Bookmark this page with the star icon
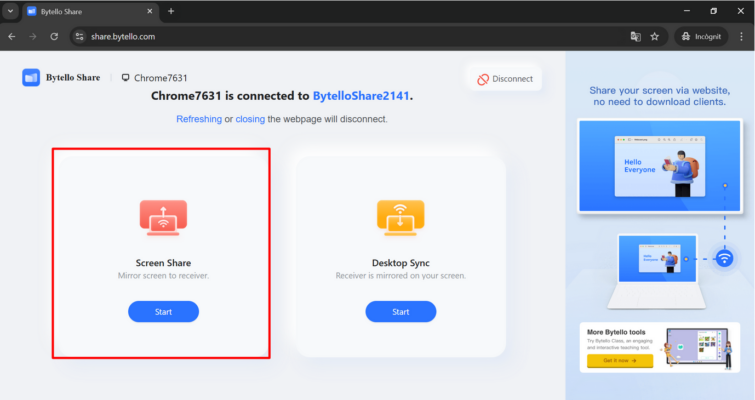755x400 pixels. pyautogui.click(x=655, y=36)
